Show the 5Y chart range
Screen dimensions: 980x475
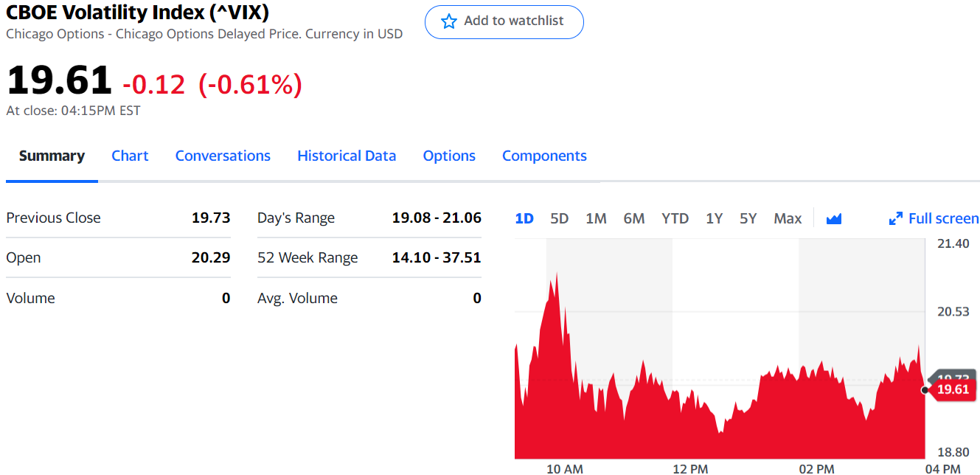tap(748, 218)
